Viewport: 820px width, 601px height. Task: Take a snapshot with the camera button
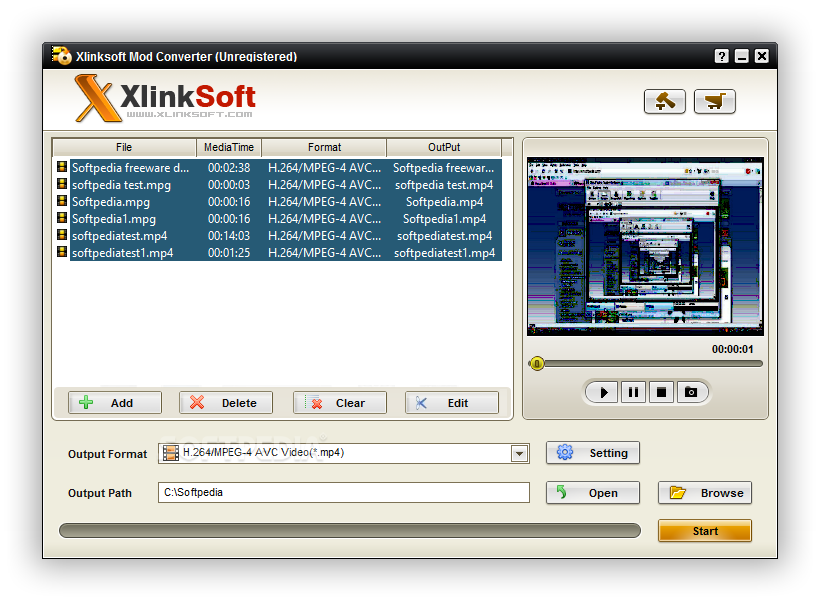coord(691,392)
